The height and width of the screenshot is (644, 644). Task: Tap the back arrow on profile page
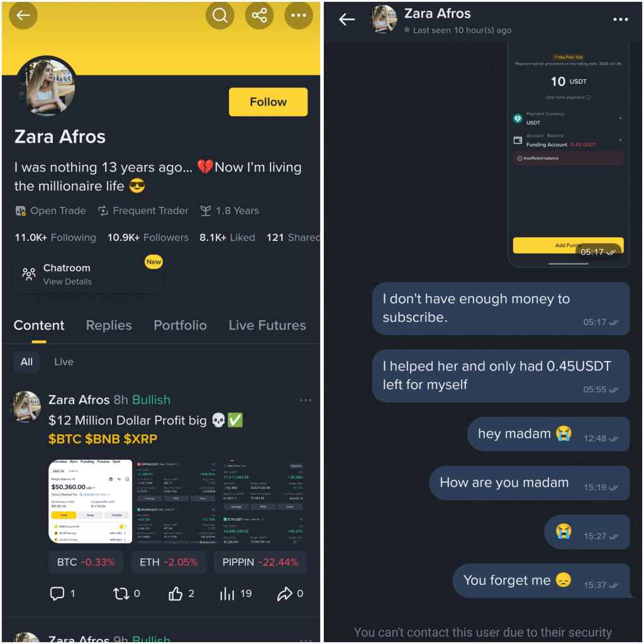(23, 16)
